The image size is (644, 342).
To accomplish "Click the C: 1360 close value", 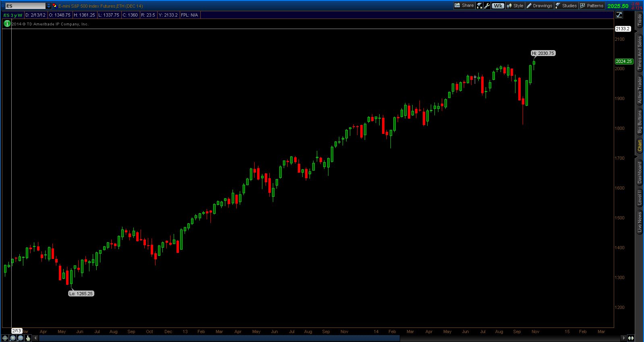I will [x=130, y=15].
